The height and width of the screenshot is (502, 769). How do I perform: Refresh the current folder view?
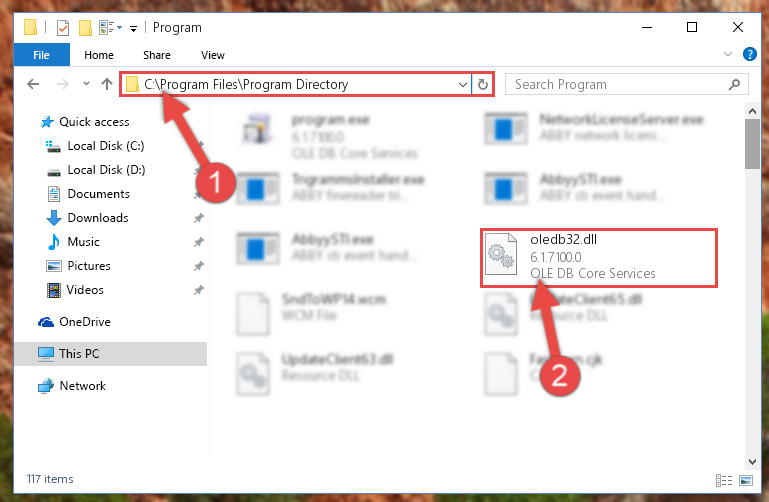click(483, 84)
